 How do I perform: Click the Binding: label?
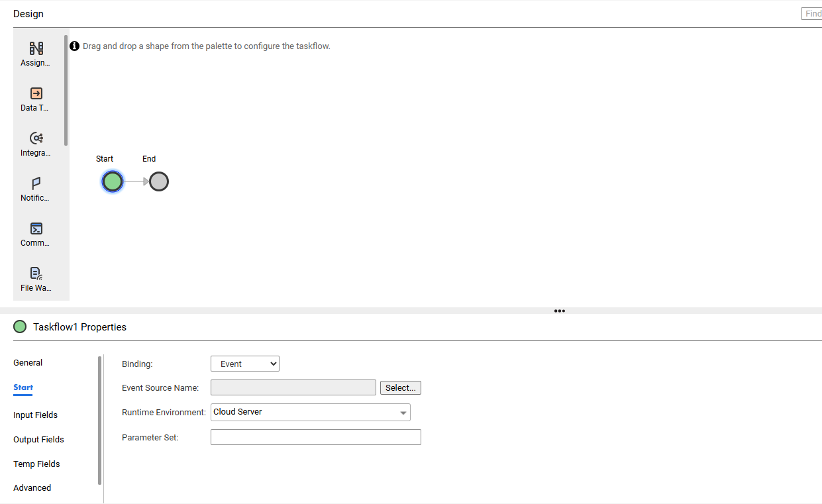[137, 364]
